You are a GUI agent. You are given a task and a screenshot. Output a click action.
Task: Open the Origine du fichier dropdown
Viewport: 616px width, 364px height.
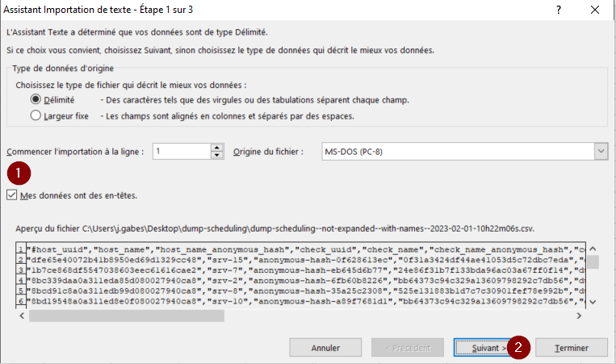(x=601, y=152)
